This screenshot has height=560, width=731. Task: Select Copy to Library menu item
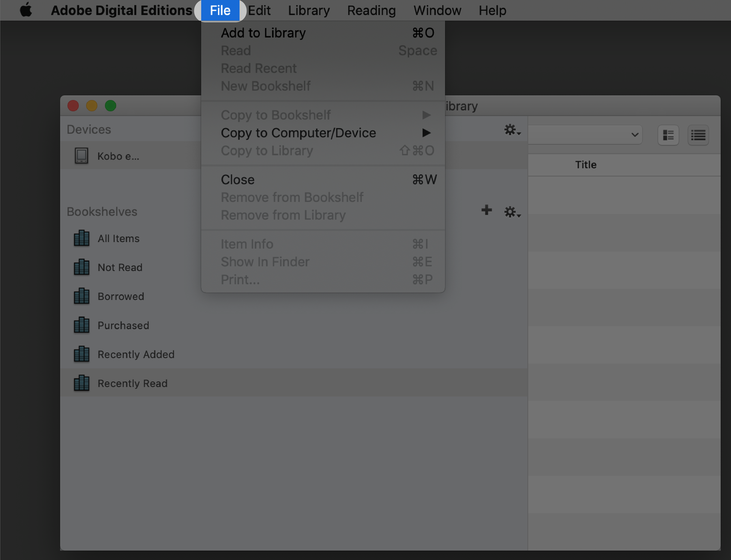(x=266, y=151)
